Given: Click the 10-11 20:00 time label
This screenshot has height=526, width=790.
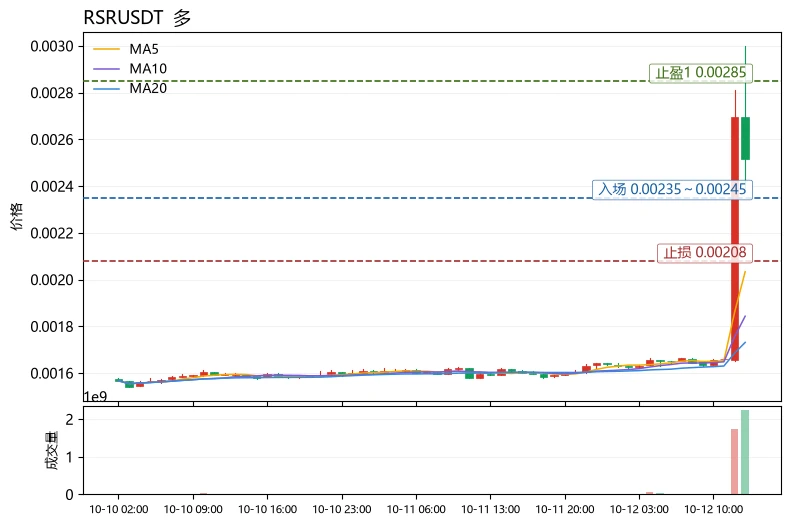Looking at the screenshot, I should (565, 509).
